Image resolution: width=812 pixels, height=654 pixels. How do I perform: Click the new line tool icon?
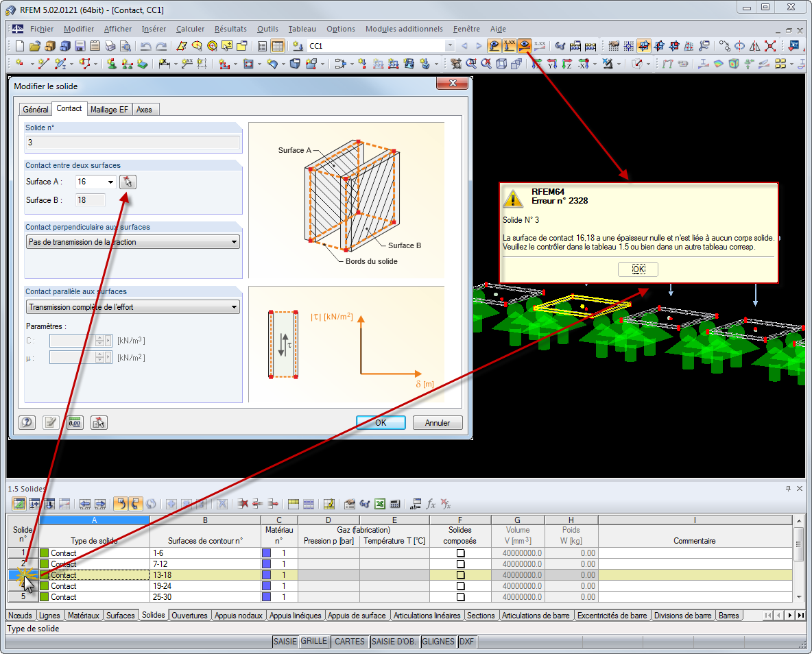(43, 64)
